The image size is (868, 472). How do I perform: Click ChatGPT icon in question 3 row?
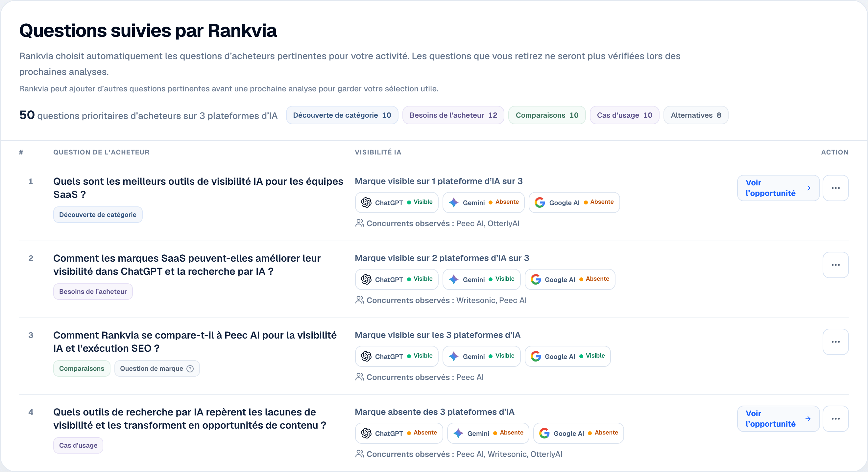[x=366, y=356]
